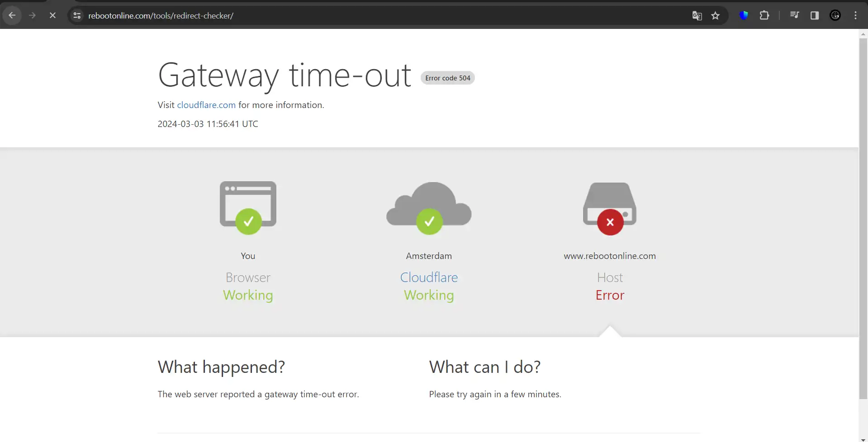868x442 pixels.
Task: Select 'Please try again in a few minutes.'
Action: coord(495,394)
